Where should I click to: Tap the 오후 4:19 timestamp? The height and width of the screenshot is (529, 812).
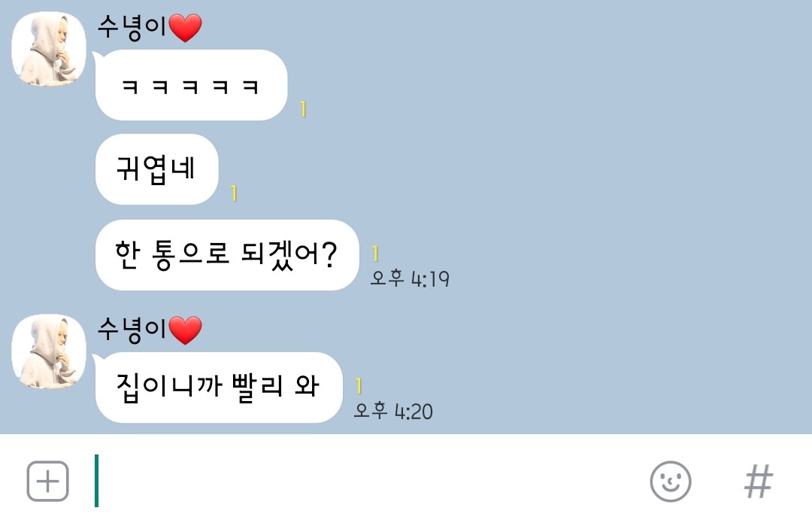tap(410, 278)
